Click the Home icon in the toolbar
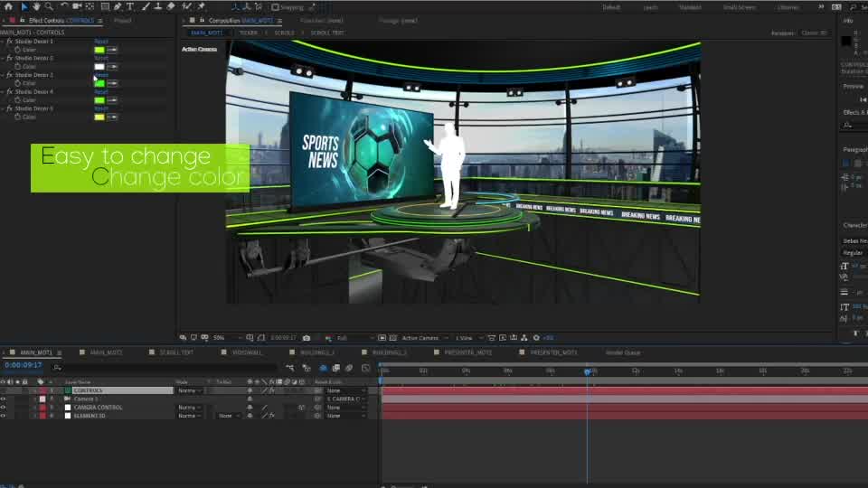 [8, 6]
